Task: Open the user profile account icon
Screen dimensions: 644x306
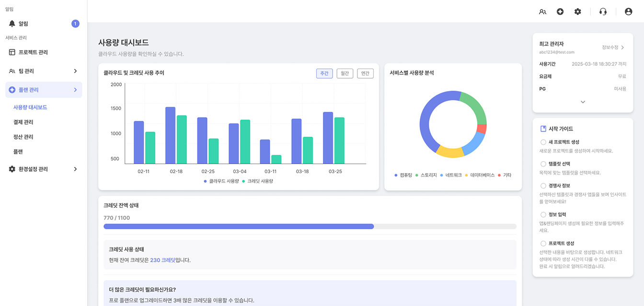Action: click(628, 12)
